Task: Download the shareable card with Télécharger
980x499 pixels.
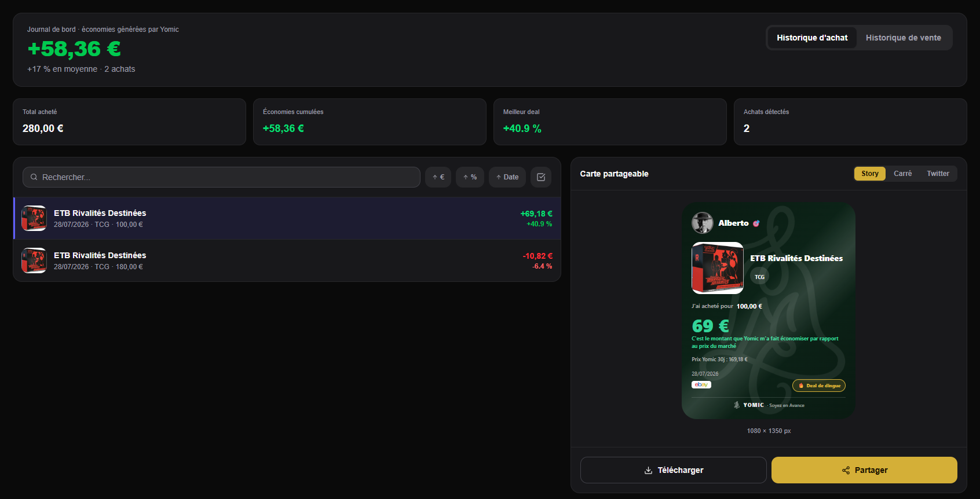Action: click(x=674, y=470)
